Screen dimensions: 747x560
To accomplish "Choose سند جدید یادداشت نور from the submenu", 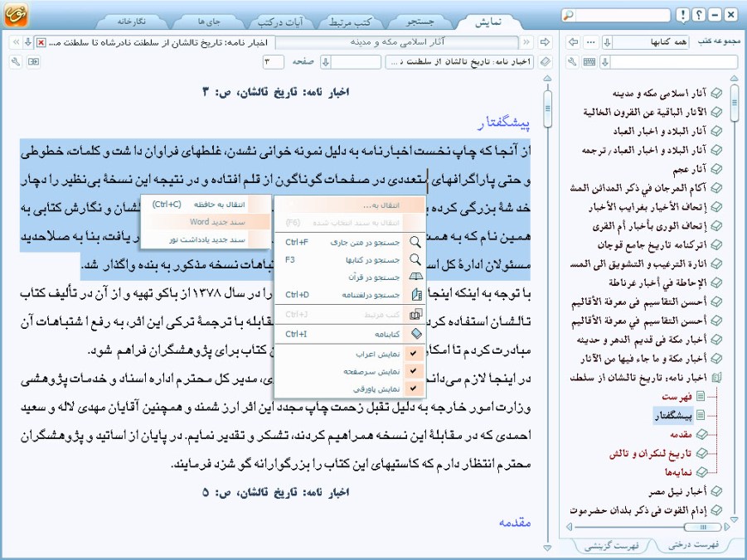I will (206, 239).
